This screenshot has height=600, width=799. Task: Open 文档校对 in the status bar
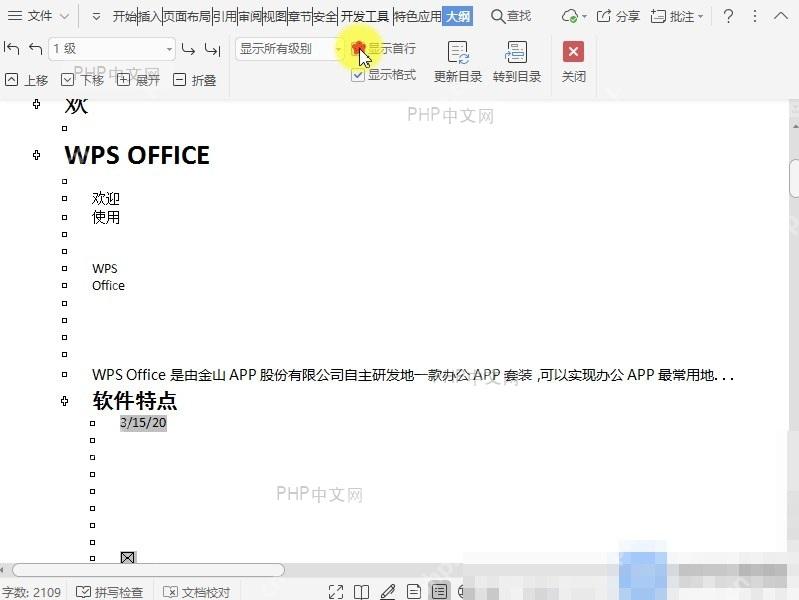[x=196, y=592]
